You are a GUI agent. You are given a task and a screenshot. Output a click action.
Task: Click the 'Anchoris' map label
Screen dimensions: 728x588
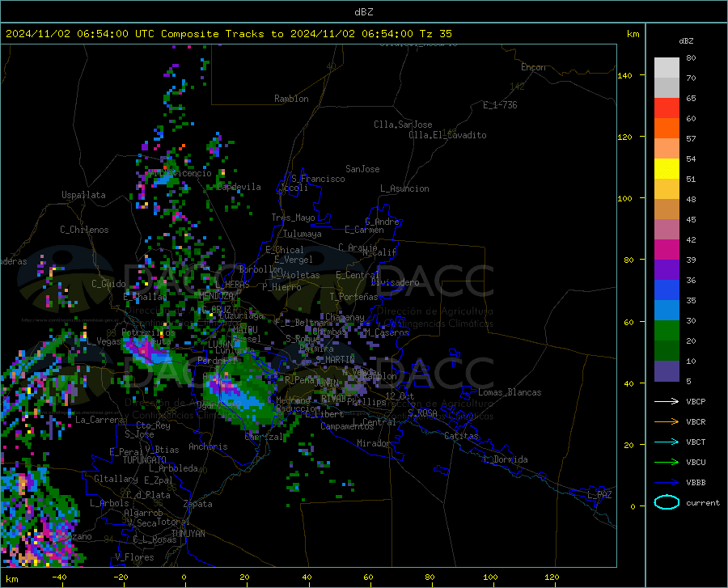208,446
